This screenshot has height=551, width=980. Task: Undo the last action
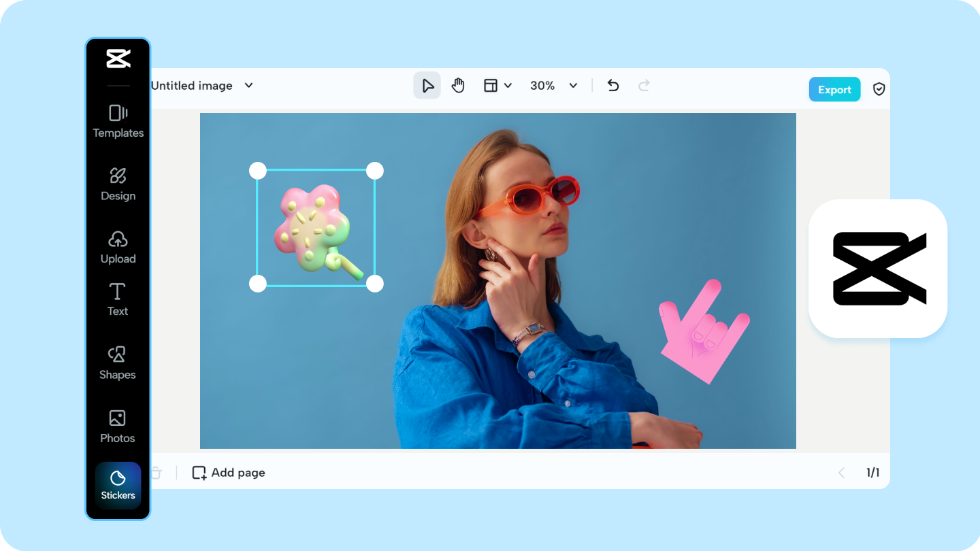(613, 86)
